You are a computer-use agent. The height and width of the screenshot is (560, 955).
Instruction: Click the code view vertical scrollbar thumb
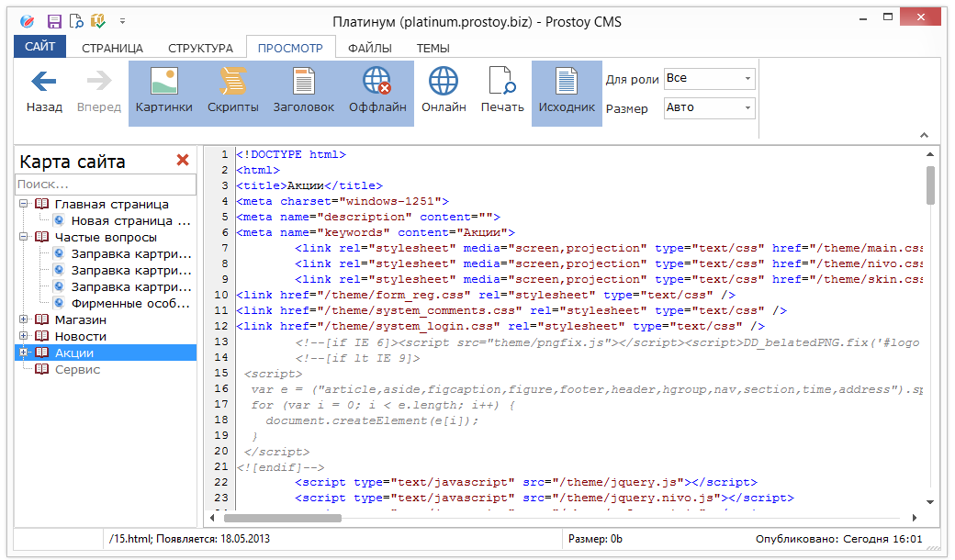click(x=930, y=185)
